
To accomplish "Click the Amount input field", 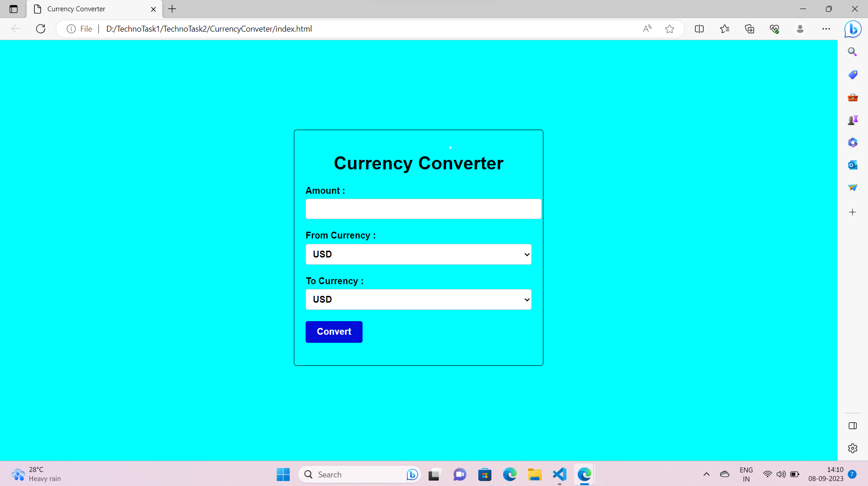I will click(423, 209).
